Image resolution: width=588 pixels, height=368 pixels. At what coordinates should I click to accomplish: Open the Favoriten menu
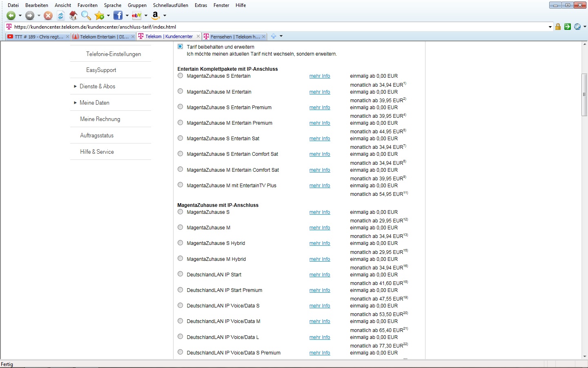(87, 5)
